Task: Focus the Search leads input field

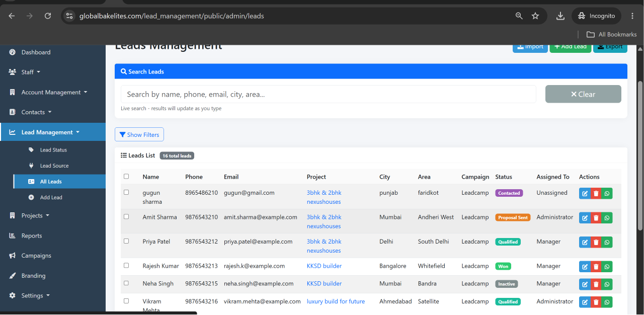Action: pyautogui.click(x=328, y=94)
